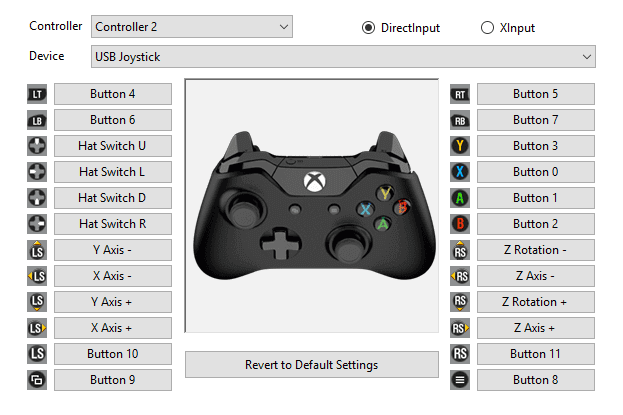The image size is (623, 415).
Task: Click the Button 11 mapping
Action: [x=536, y=354]
